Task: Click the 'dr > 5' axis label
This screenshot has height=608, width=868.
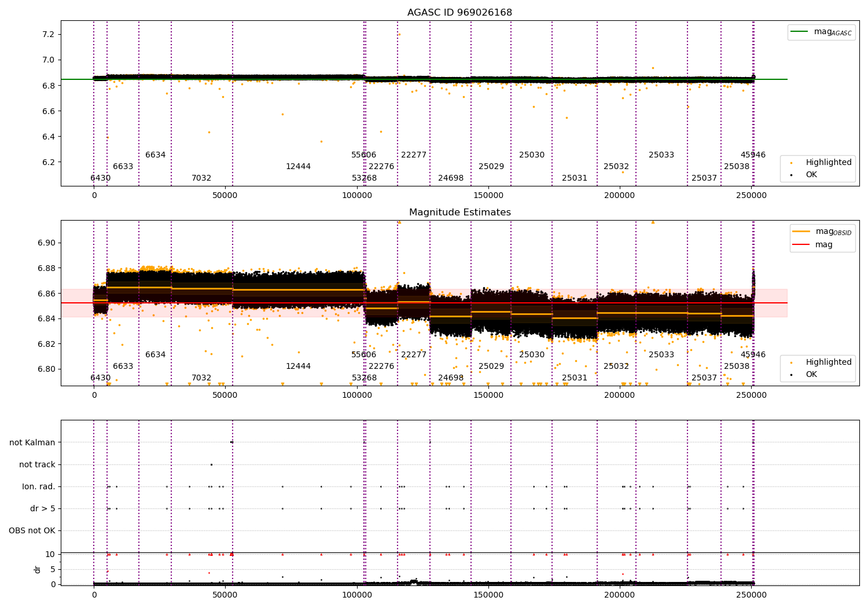Action: coord(43,508)
